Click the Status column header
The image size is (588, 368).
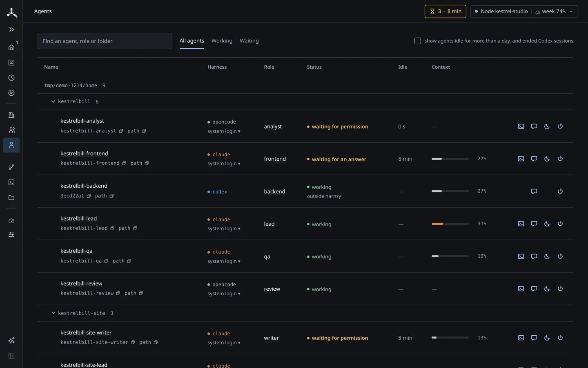(314, 67)
